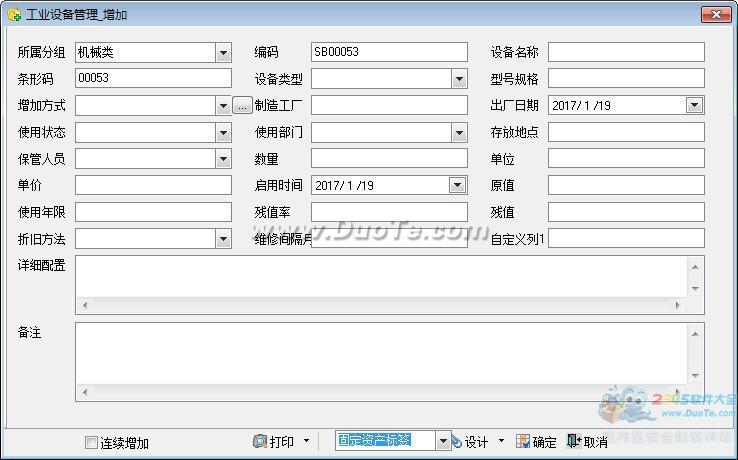Click the 设备名称 input field

pos(626,52)
